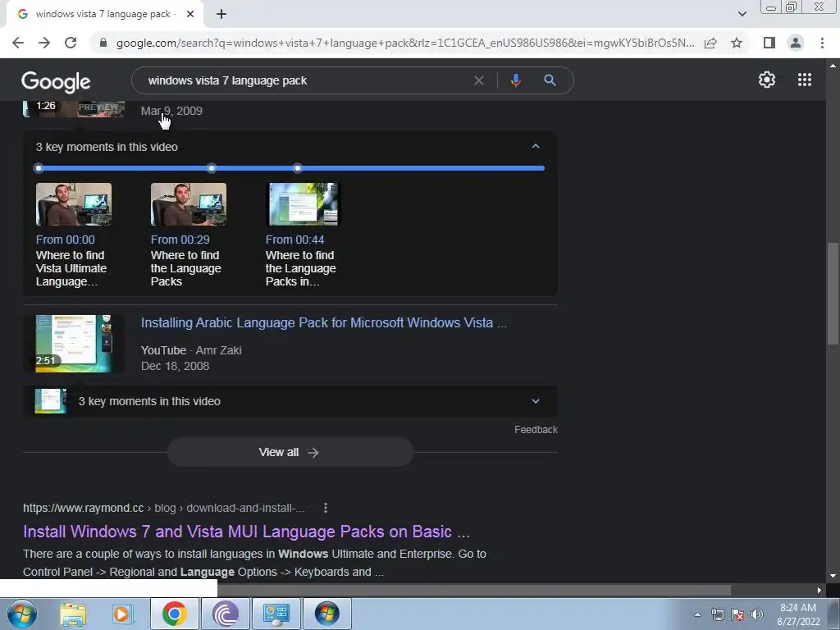Viewport: 840px width, 630px height.
Task: Open the raymond.cc result options menu
Action: (326, 508)
